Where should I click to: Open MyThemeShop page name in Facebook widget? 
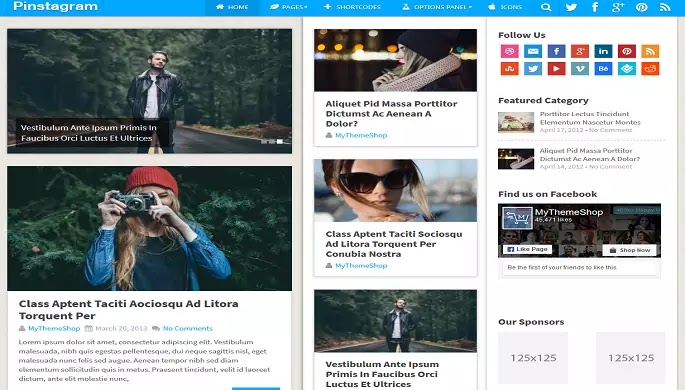pyautogui.click(x=569, y=212)
